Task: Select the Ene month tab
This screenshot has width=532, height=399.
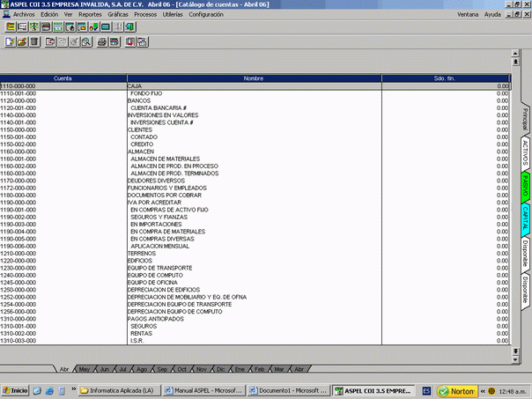Action: coord(240,369)
